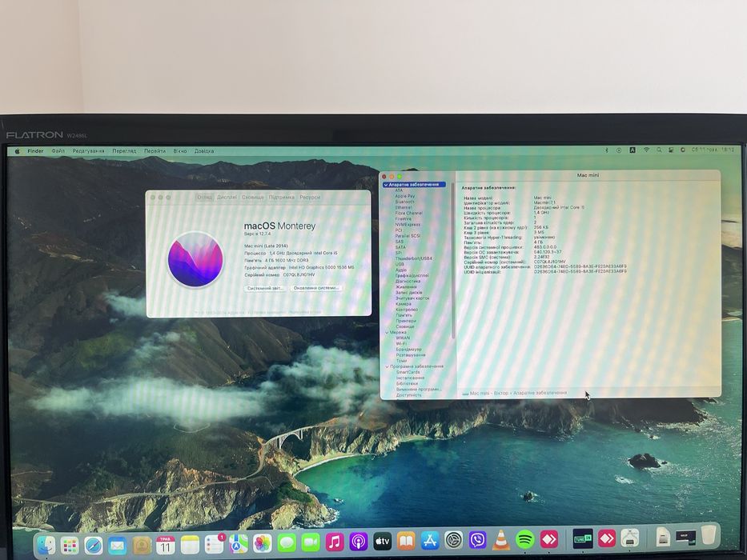Image resolution: width=747 pixels, height=560 pixels.
Task: Switch to Огляд tab in About window
Action: tap(205, 197)
